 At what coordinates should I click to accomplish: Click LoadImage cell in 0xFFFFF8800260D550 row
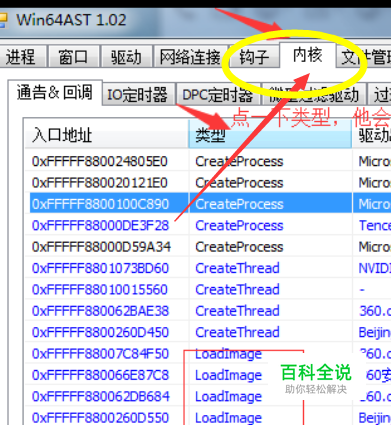pos(228,417)
